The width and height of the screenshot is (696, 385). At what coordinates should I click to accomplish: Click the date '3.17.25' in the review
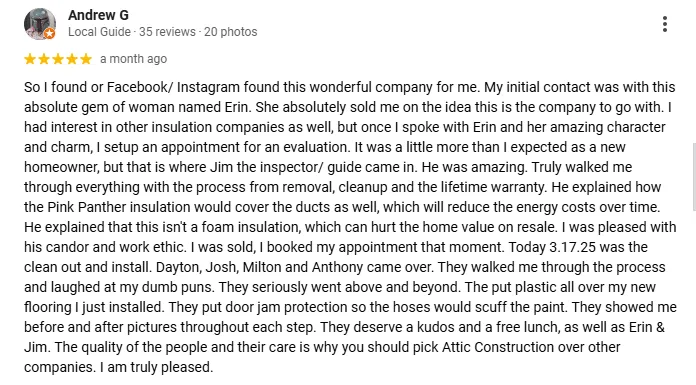pos(572,247)
